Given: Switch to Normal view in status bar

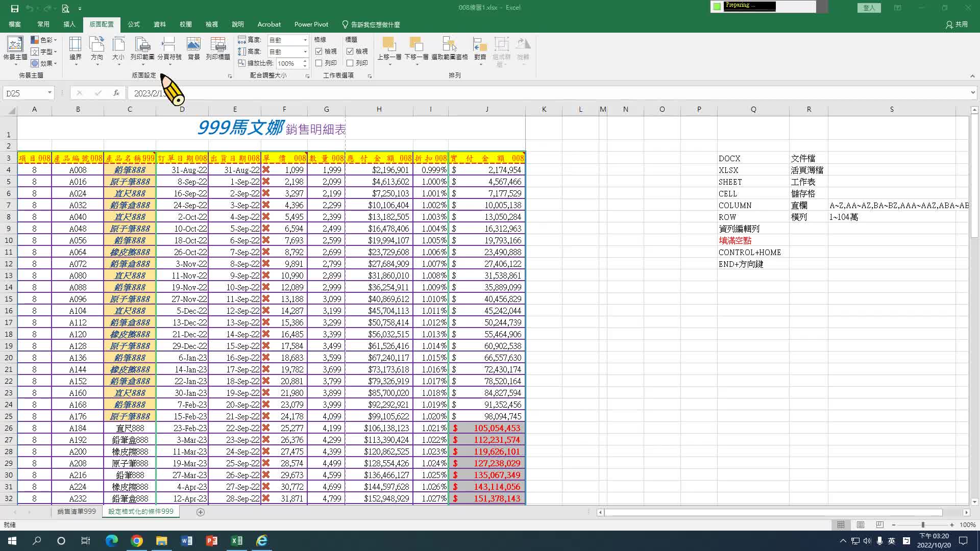Looking at the screenshot, I should coord(841,524).
